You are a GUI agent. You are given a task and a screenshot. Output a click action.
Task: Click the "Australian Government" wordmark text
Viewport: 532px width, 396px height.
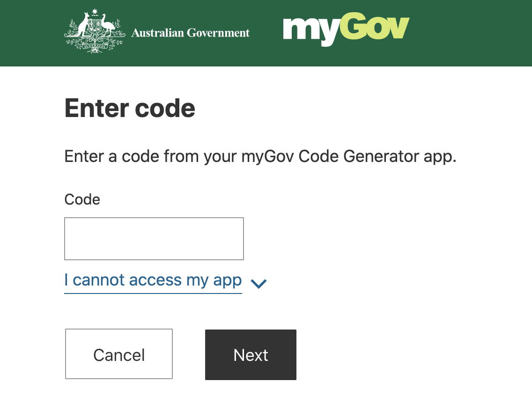click(x=191, y=33)
